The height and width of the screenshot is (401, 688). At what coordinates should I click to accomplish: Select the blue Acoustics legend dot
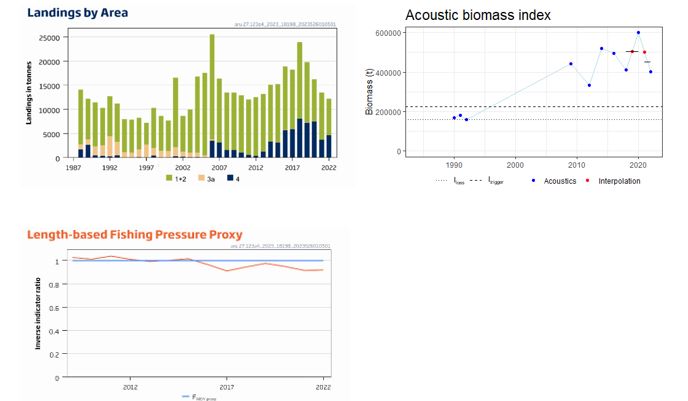[535, 181]
